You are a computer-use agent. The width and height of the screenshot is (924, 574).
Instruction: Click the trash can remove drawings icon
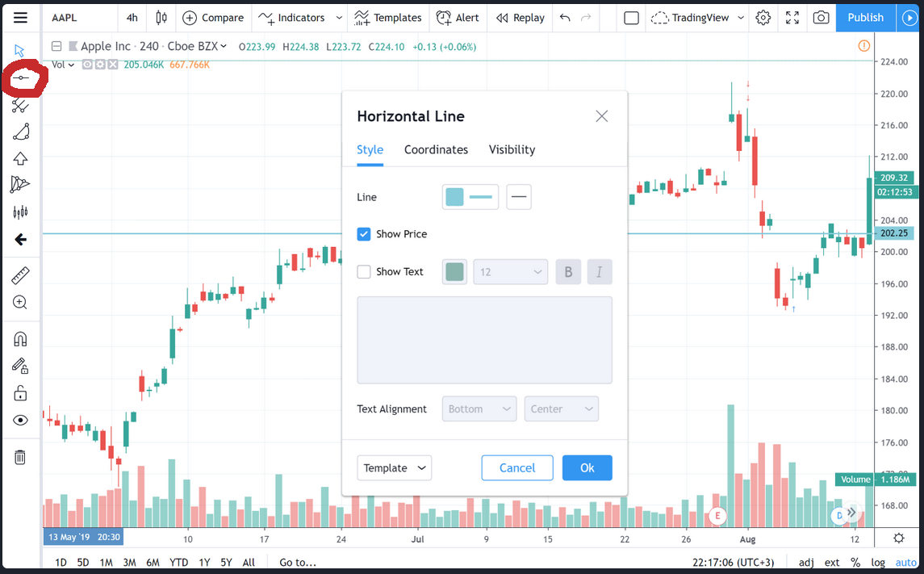[20, 457]
